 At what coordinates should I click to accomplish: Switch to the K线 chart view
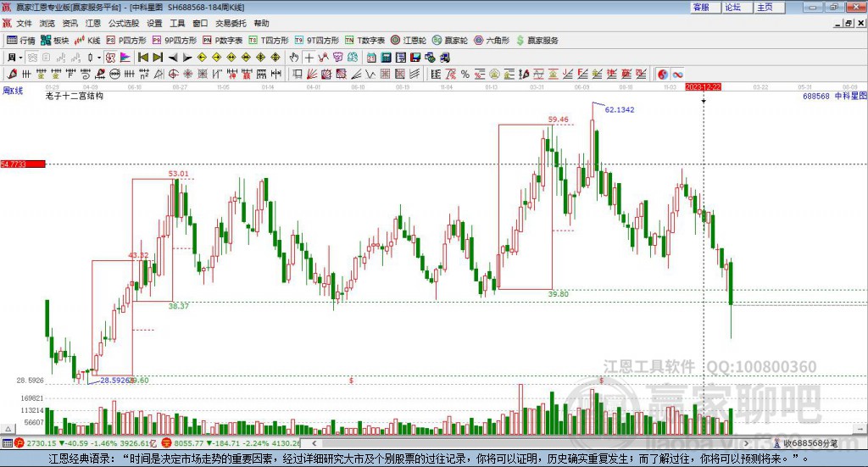(x=87, y=41)
